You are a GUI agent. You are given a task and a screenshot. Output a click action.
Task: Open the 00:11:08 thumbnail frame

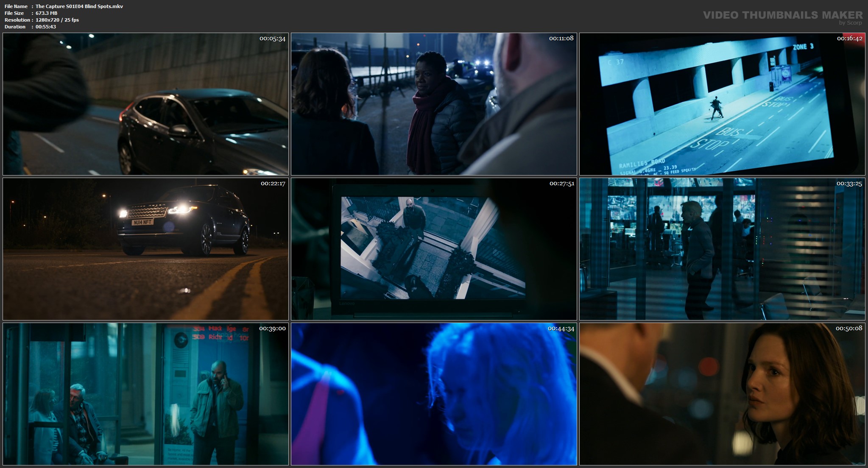[433, 104]
